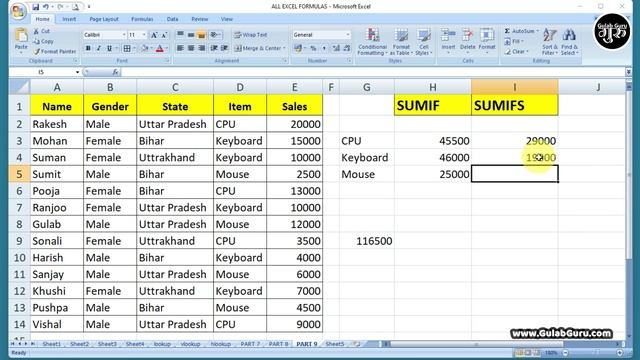The height and width of the screenshot is (360, 640).
Task: Open Font dialog launcher
Action: (167, 61)
